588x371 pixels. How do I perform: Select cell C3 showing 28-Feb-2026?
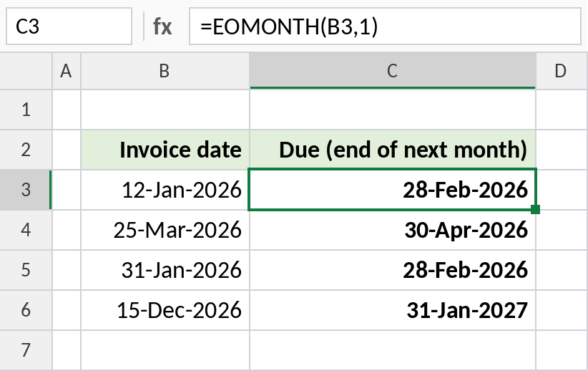click(x=393, y=190)
